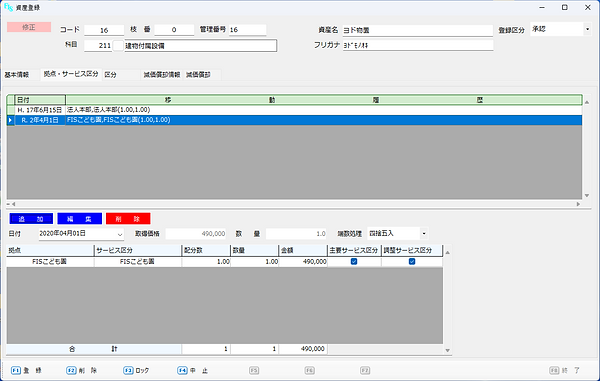Screen dimensions: 600x381
Task: Click the 金額 cell 490,000 in the detail row
Action: pyautogui.click(x=303, y=262)
